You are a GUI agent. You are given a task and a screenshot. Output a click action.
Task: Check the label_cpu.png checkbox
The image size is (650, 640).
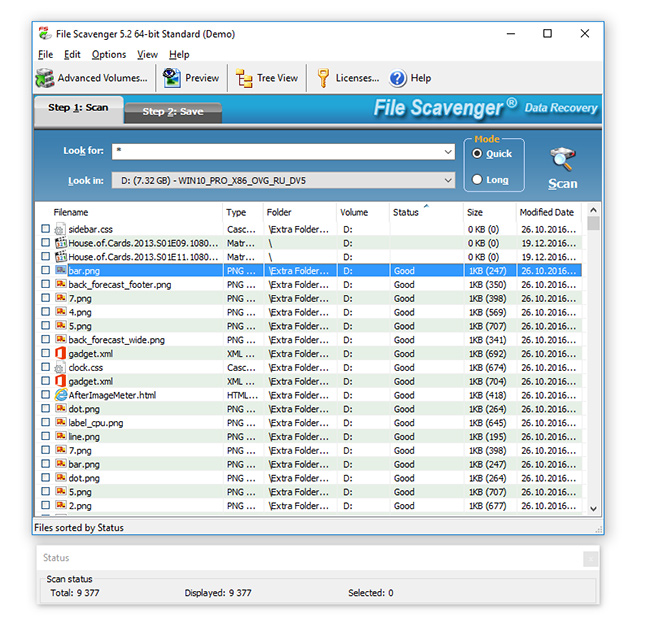tap(46, 422)
